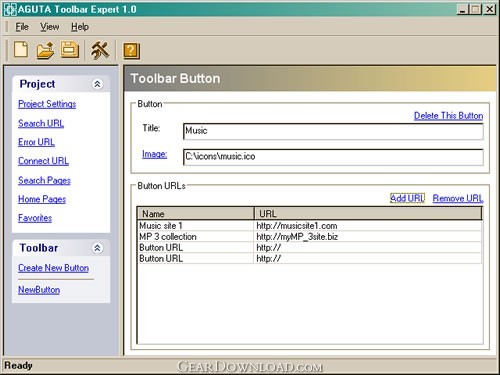Click the Remove URL link

pyautogui.click(x=458, y=199)
